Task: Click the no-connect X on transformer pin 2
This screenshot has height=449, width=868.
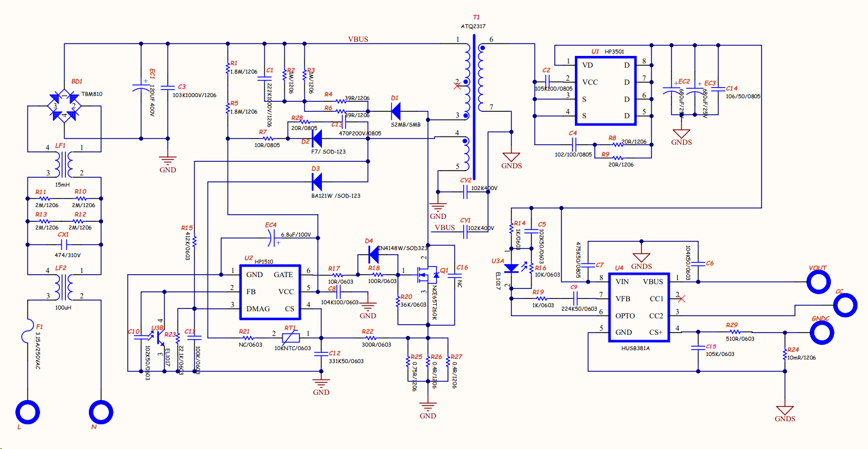Action: (457, 87)
